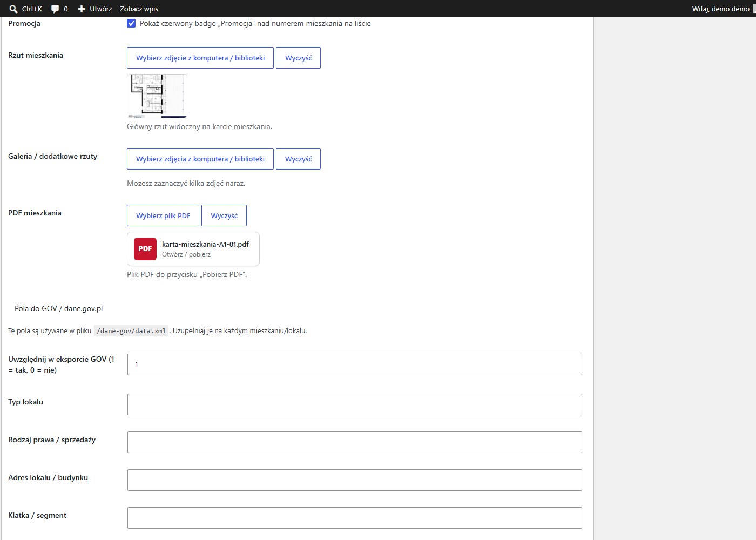Image resolution: width=756 pixels, height=540 pixels.
Task: Click the Adres lokalu / budynku field
Action: pos(355,480)
